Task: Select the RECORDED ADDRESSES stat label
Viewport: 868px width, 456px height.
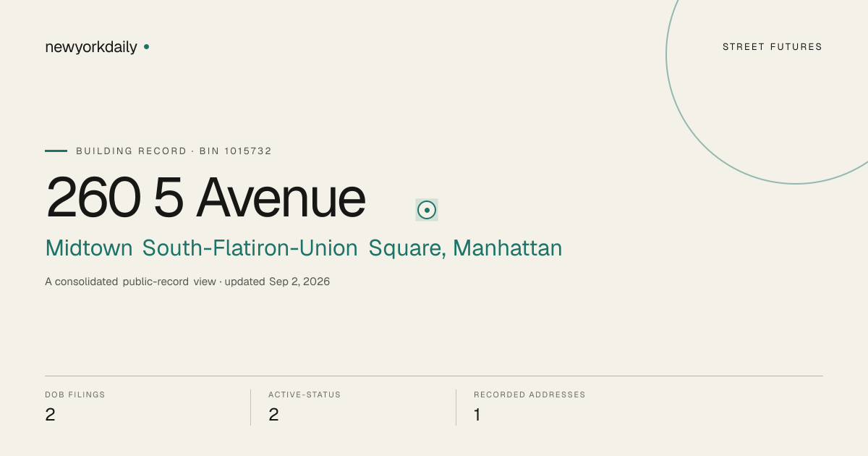Action: (529, 394)
